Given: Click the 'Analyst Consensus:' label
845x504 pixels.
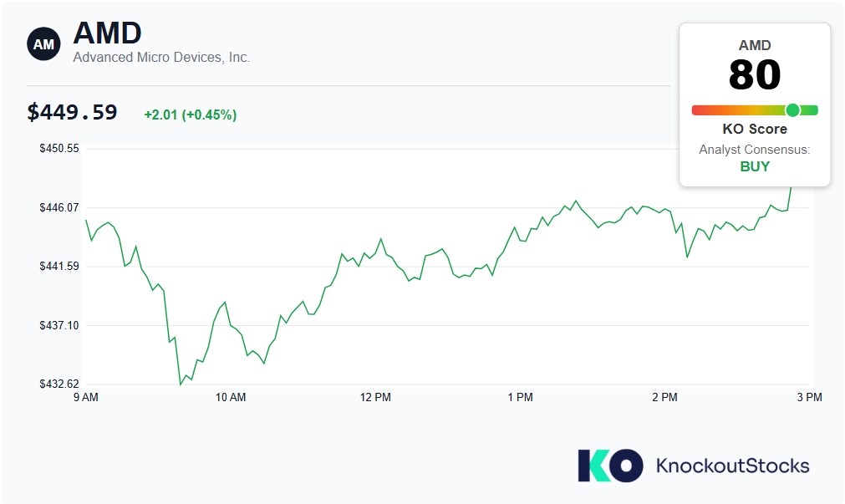Looking at the screenshot, I should pos(755,150).
